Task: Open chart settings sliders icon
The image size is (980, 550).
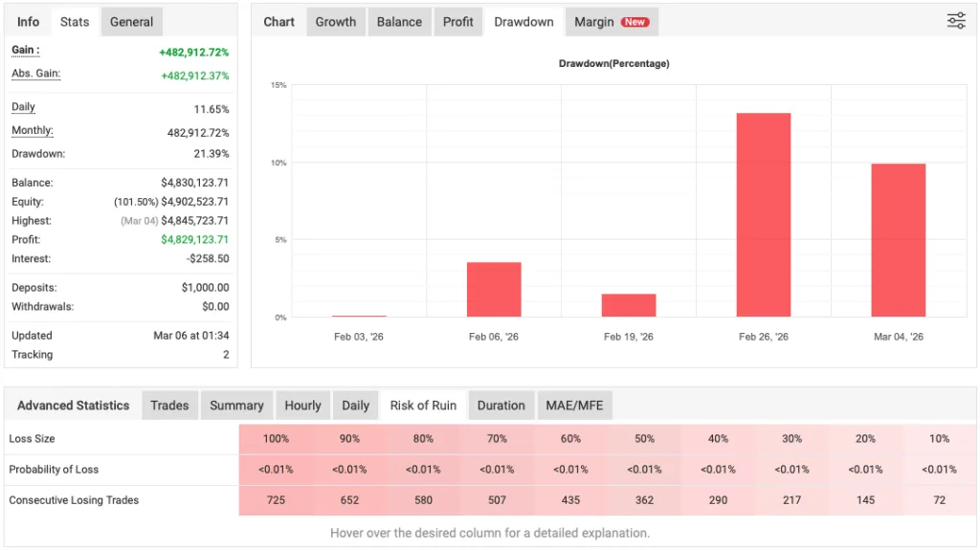Action: (x=955, y=21)
